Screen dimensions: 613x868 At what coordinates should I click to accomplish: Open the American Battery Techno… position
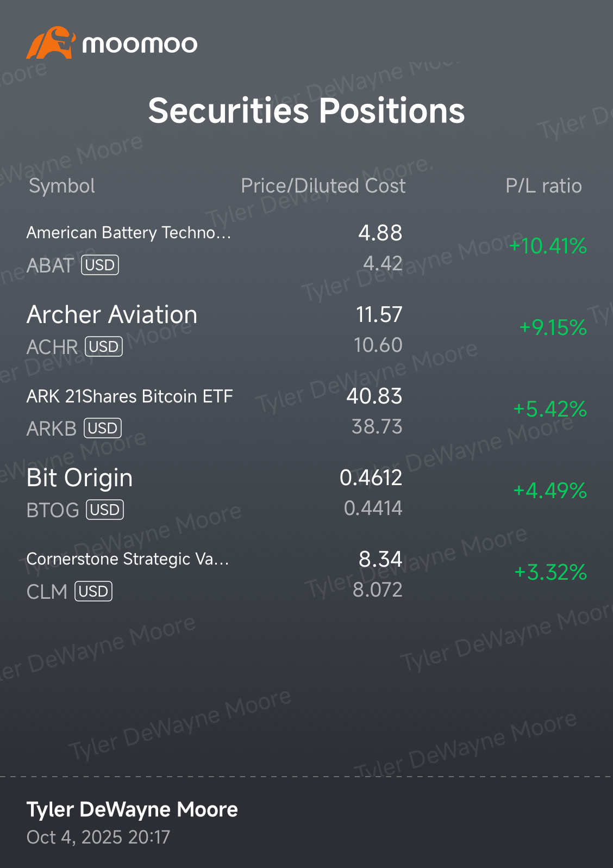click(x=129, y=233)
